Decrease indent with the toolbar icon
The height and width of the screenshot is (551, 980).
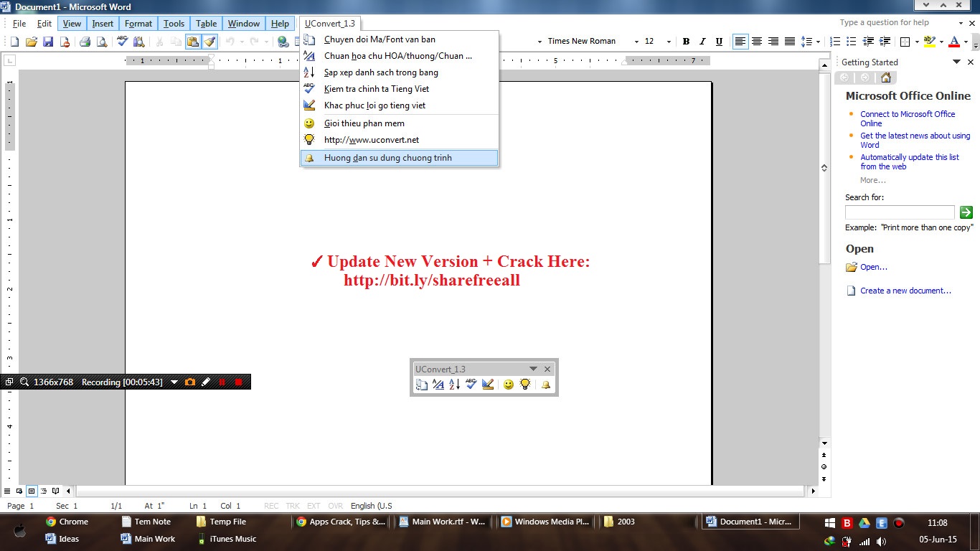(x=868, y=42)
